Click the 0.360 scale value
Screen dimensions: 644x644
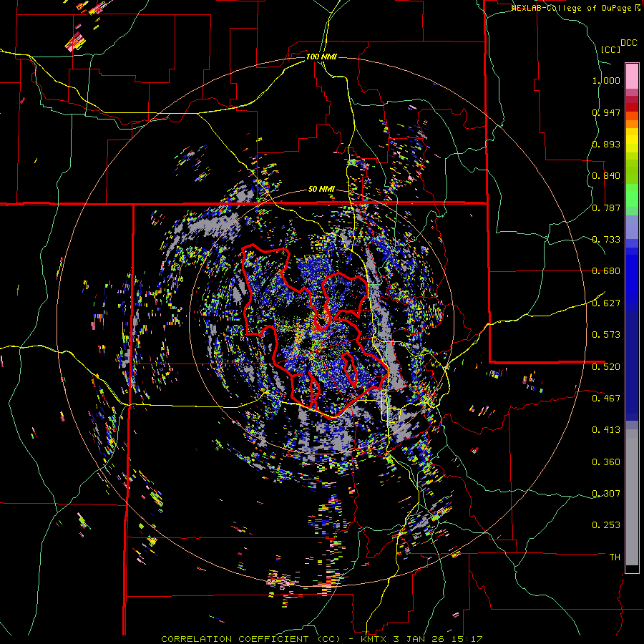point(606,462)
